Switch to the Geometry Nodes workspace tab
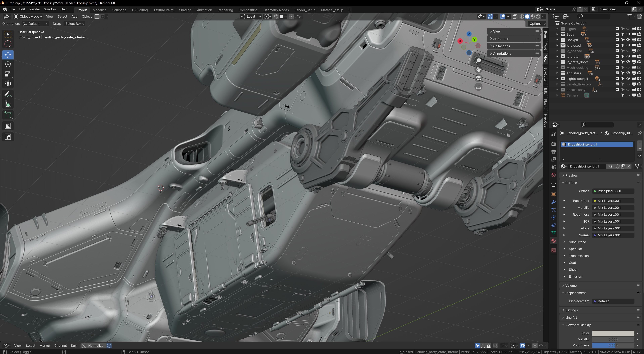 276,10
